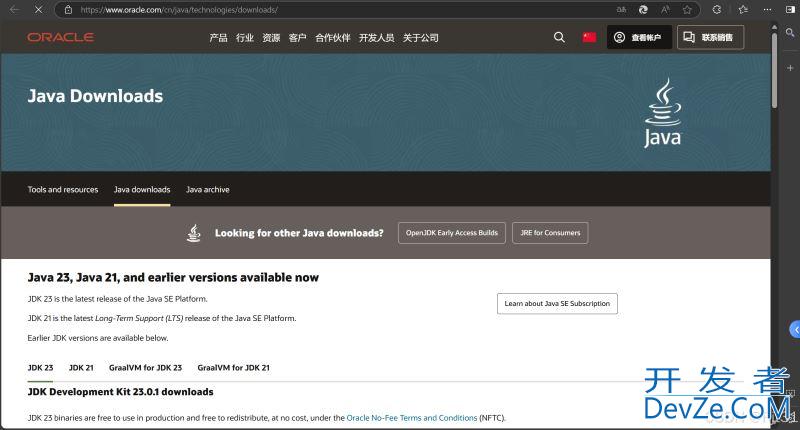
Task: Open Read aloud from the address bar
Action: coord(665,10)
